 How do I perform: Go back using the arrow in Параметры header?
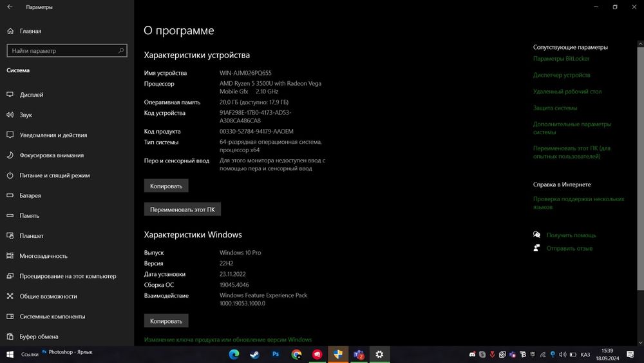click(10, 7)
